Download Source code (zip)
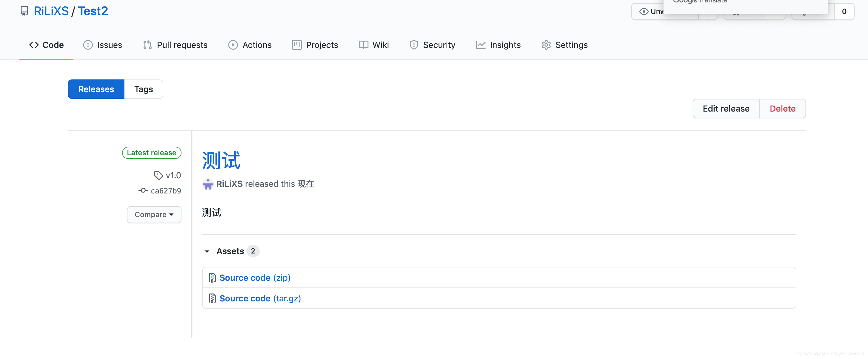 tap(255, 278)
